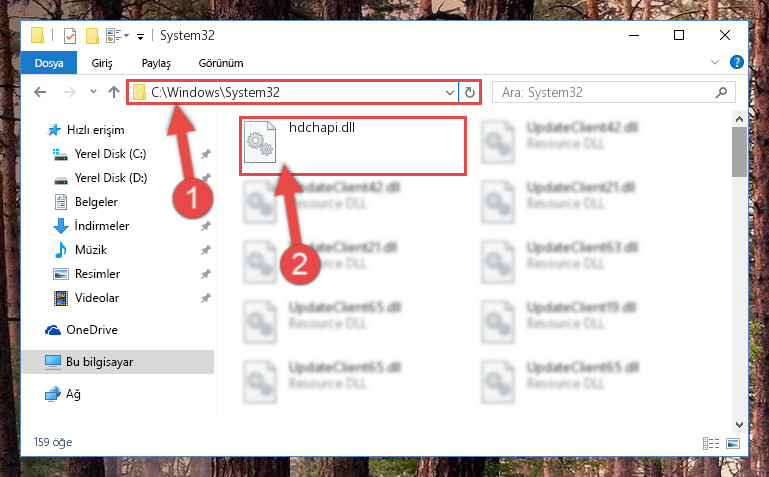
Task: Expand the ribbon with chevron arrow
Action: coord(715,62)
